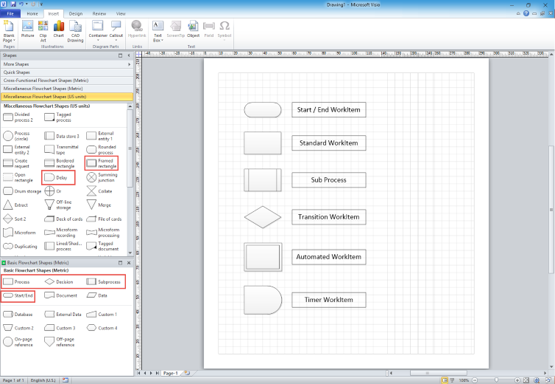Click the Start / End WorkItem label

(x=328, y=110)
